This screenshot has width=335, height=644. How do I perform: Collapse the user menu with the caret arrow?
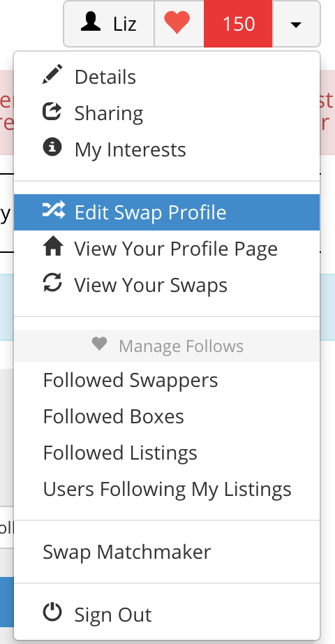click(296, 24)
